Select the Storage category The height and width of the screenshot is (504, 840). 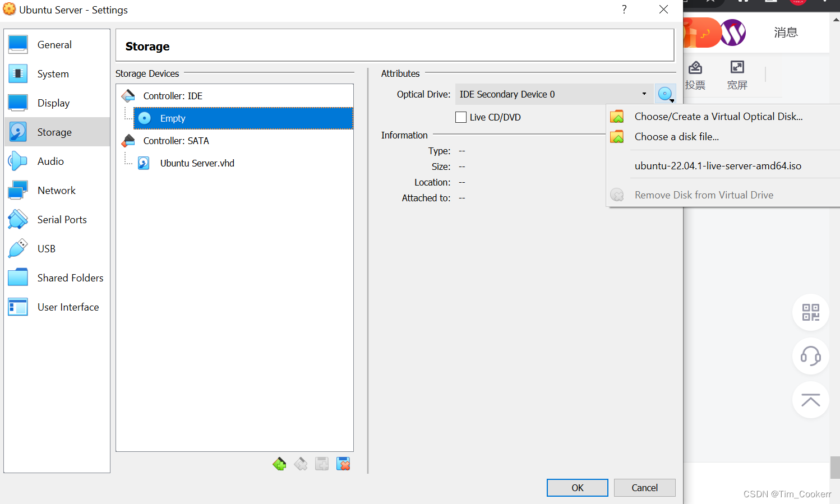pos(57,132)
